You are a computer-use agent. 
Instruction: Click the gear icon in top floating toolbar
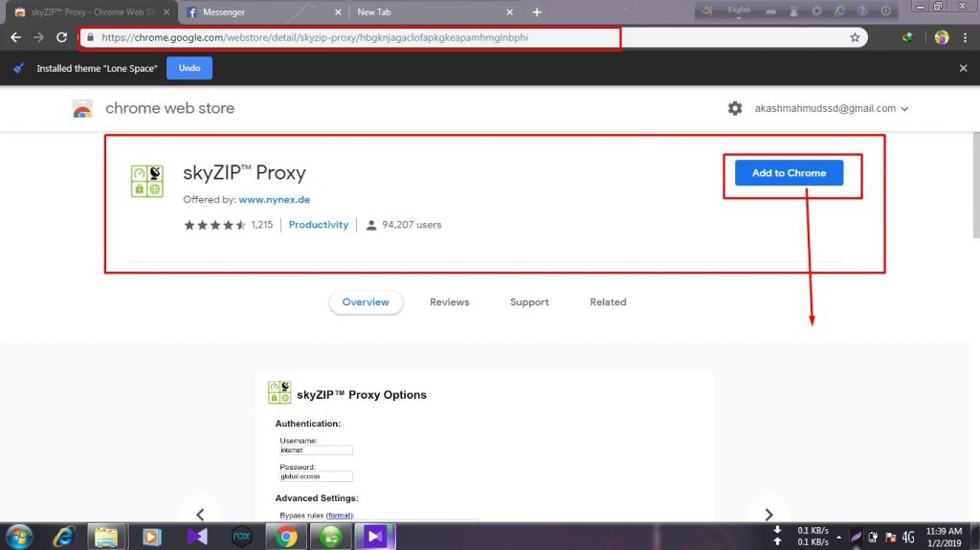[x=816, y=11]
